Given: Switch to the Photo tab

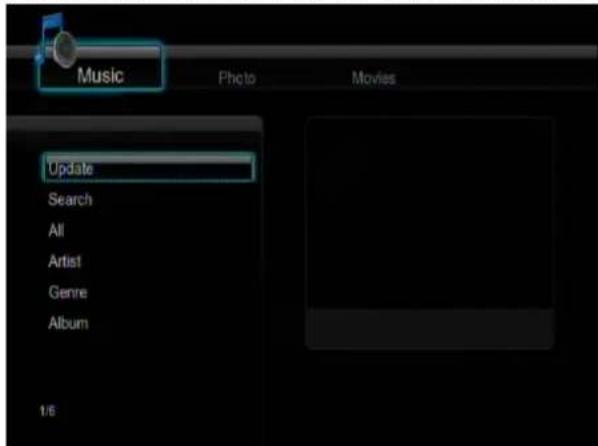Looking at the screenshot, I should 237,78.
